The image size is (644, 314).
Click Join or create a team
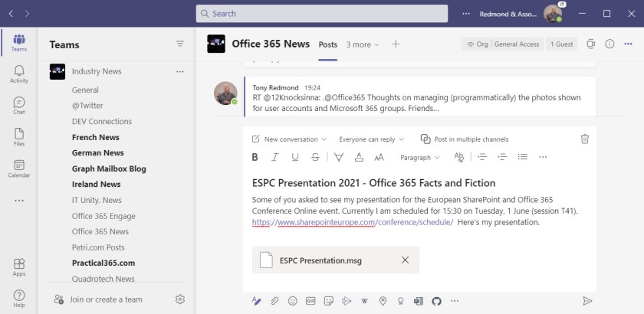[99, 299]
